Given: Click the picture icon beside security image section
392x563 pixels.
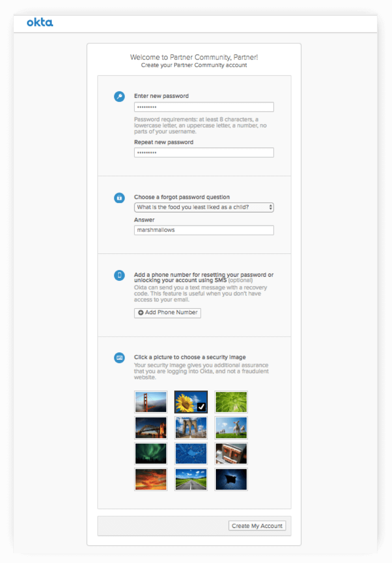Looking at the screenshot, I should [x=119, y=358].
